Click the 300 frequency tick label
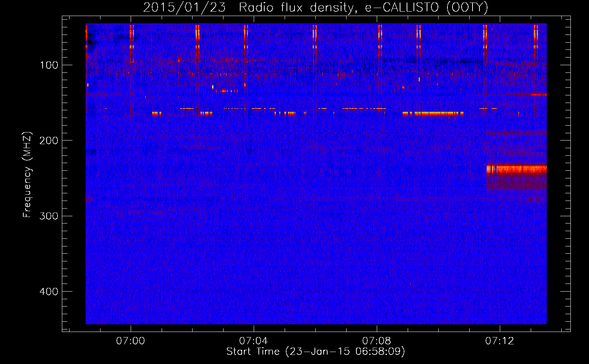Image resolution: width=589 pixels, height=364 pixels. click(49, 216)
